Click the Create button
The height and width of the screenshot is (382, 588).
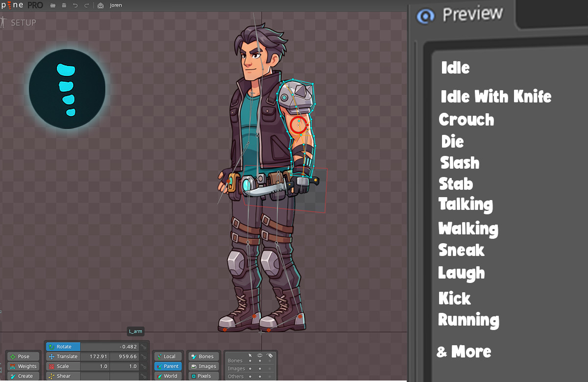pos(24,376)
